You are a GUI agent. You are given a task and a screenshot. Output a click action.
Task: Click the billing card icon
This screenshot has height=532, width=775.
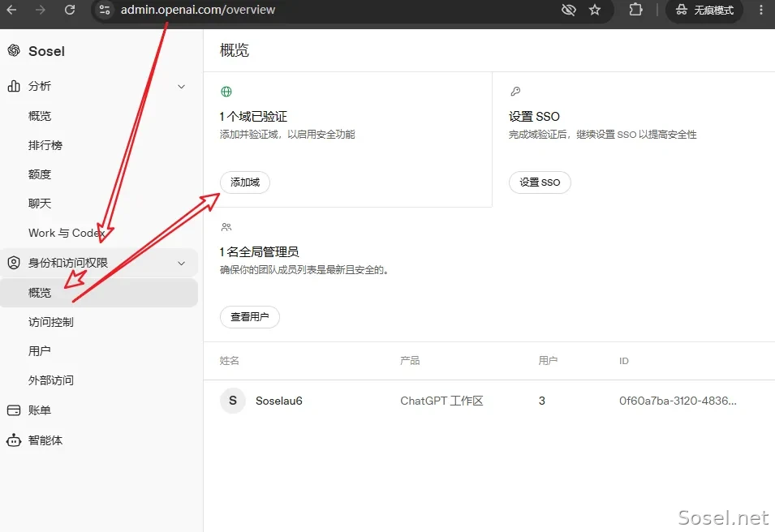coord(14,410)
